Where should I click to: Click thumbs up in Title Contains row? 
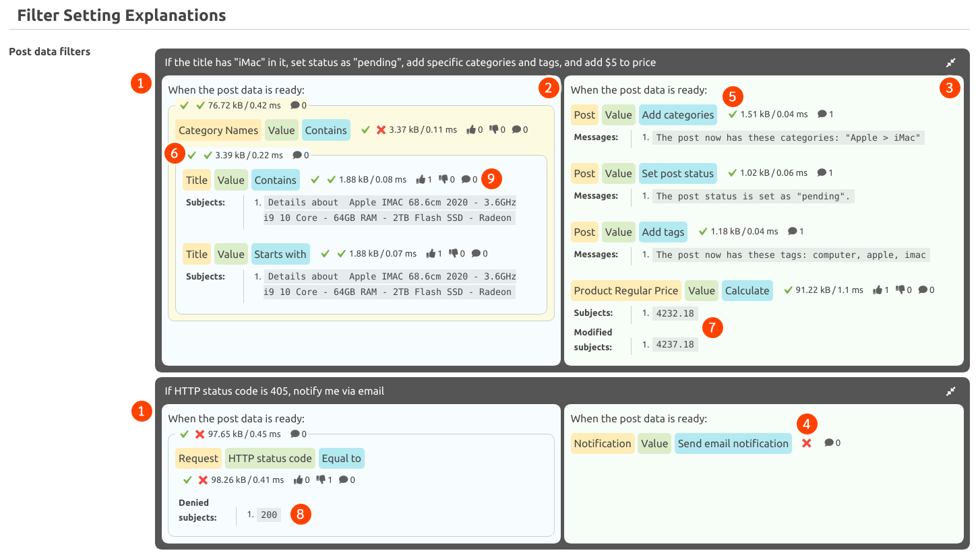[421, 180]
